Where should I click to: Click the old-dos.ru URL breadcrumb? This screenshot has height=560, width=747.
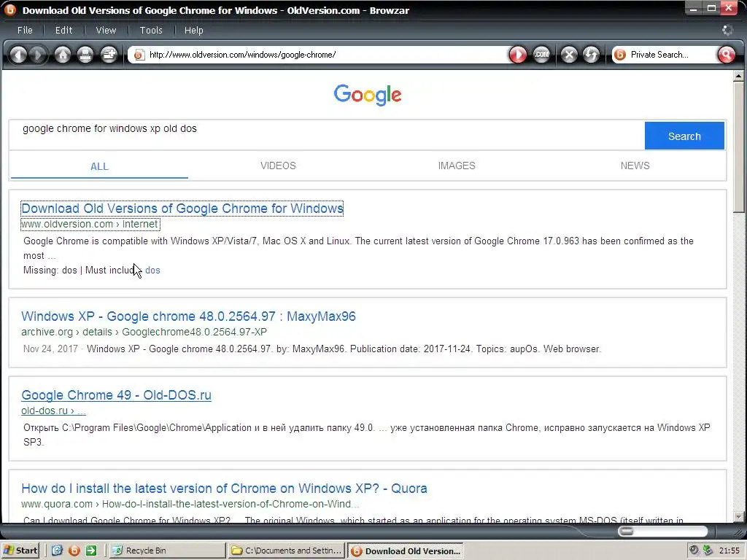(53, 411)
